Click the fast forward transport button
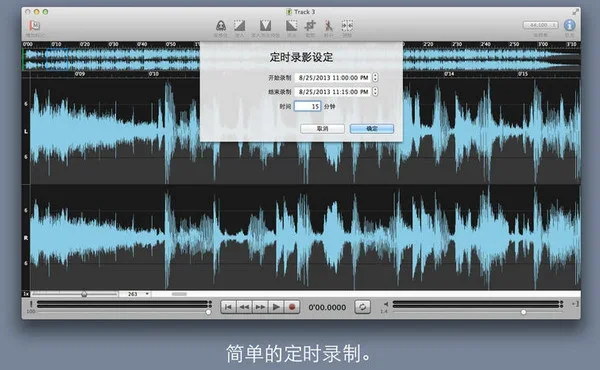The image size is (600, 370). (260, 307)
